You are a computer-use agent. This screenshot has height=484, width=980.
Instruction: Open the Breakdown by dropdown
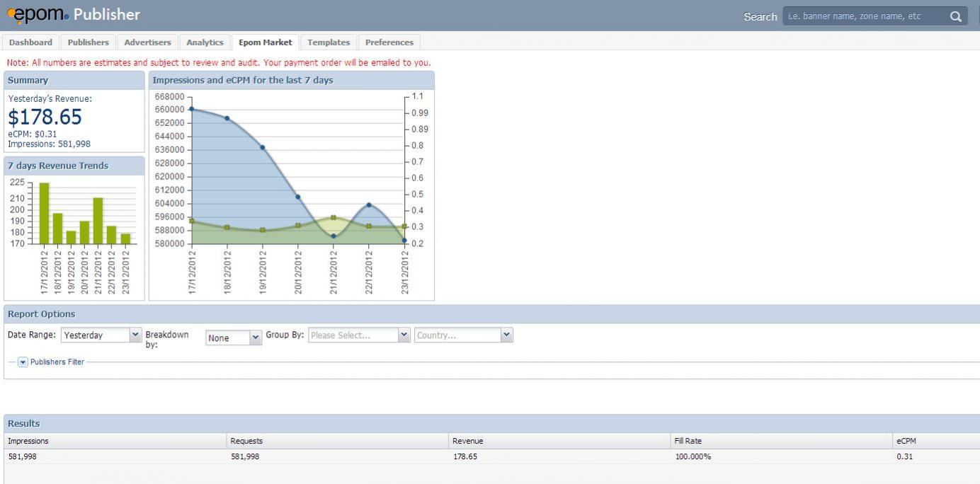(256, 338)
